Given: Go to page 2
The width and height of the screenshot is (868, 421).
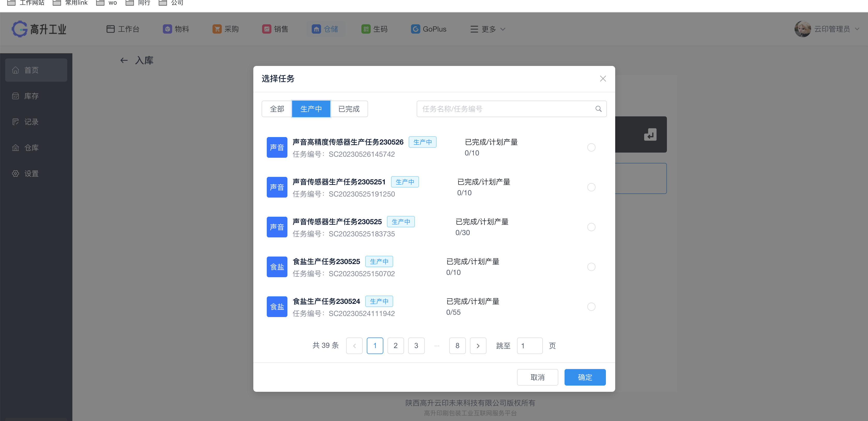Looking at the screenshot, I should (x=395, y=345).
